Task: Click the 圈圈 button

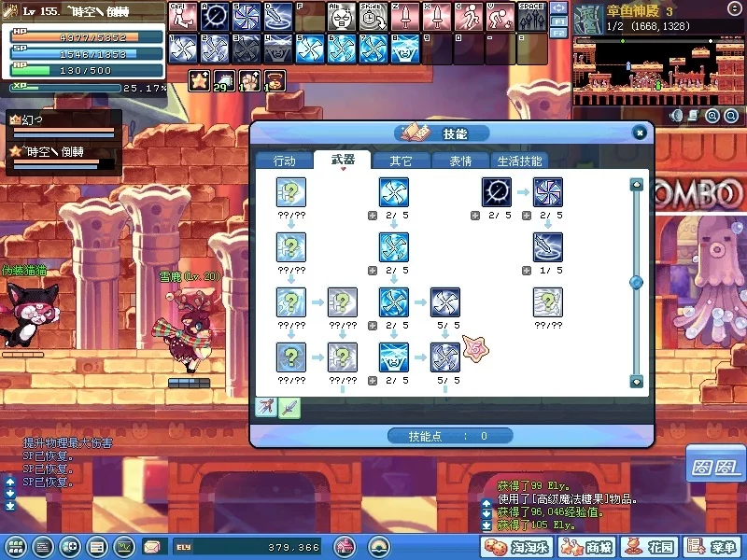Action: coord(716,466)
